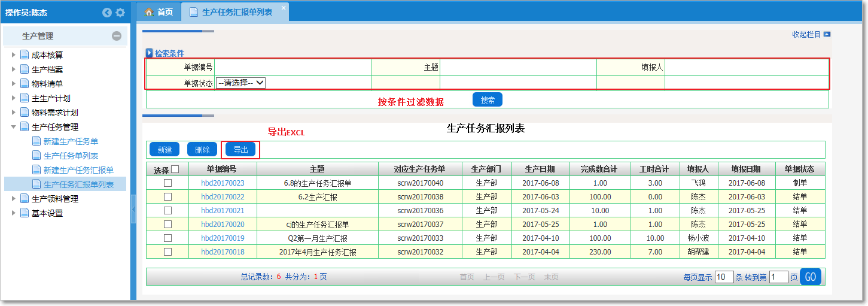
Task: Check the row for hbd20170021
Action: [167, 210]
